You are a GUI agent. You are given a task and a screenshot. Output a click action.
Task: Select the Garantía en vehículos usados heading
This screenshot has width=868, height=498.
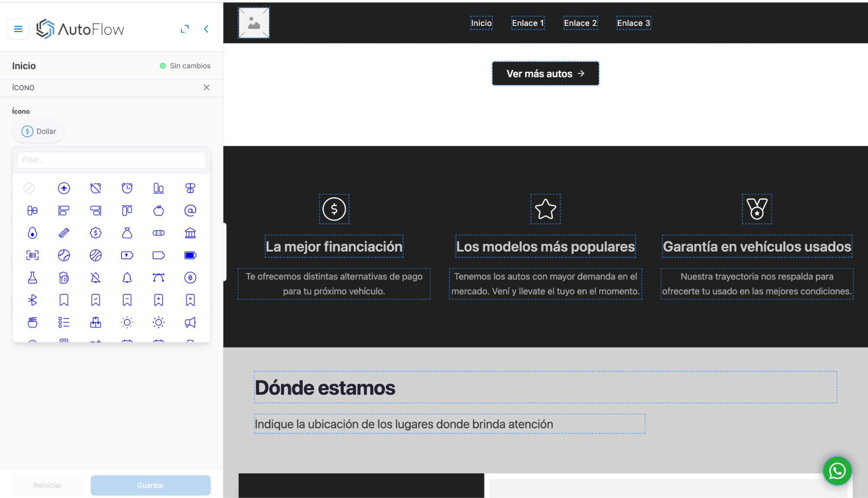coord(757,246)
